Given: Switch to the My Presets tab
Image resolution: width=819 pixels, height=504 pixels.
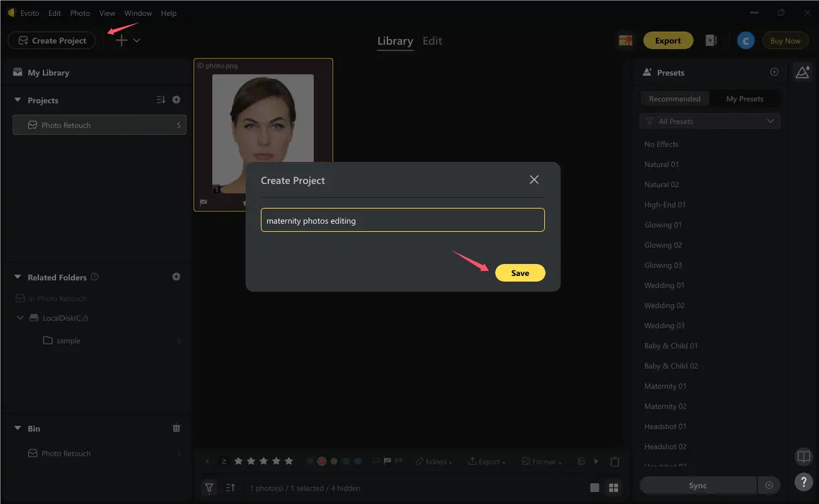Looking at the screenshot, I should (x=745, y=98).
